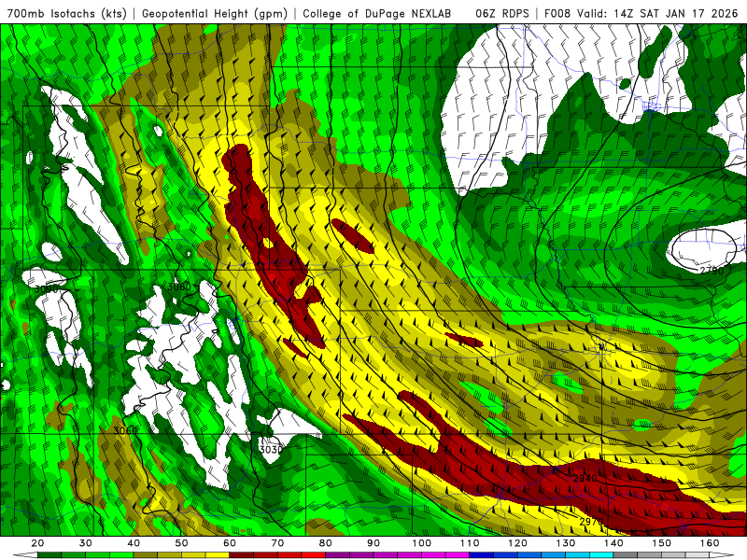747x560 pixels.
Task: Click the 90 value on the color scale
Action: (373, 543)
